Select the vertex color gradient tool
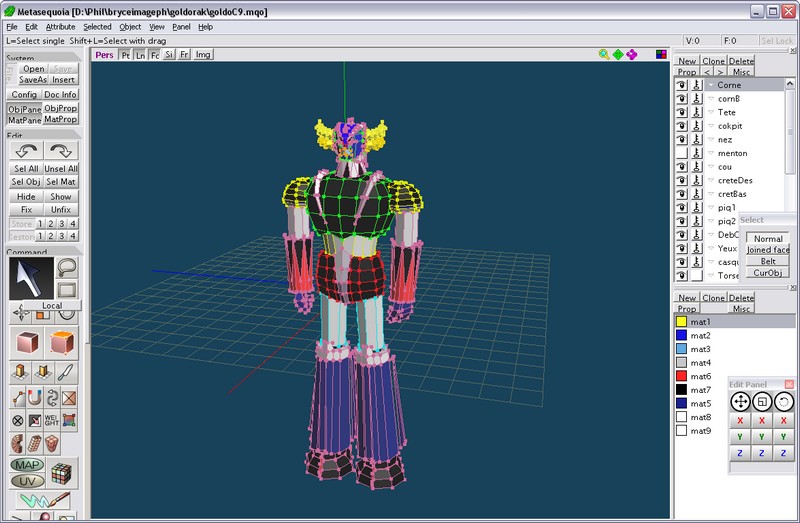This screenshot has height=523, width=800. pyautogui.click(x=69, y=420)
